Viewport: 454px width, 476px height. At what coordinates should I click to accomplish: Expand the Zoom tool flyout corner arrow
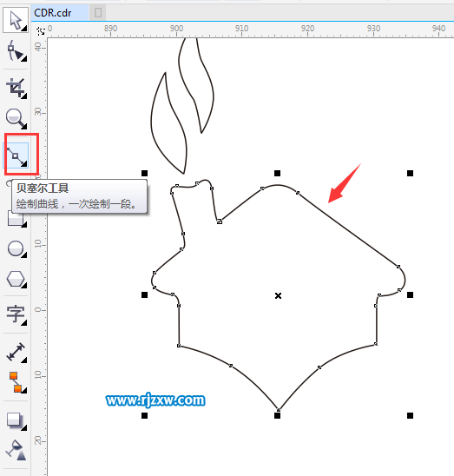coord(24,126)
